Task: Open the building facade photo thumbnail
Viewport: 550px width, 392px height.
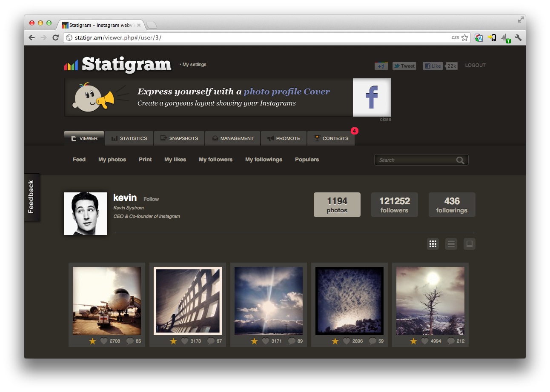Action: pyautogui.click(x=188, y=301)
